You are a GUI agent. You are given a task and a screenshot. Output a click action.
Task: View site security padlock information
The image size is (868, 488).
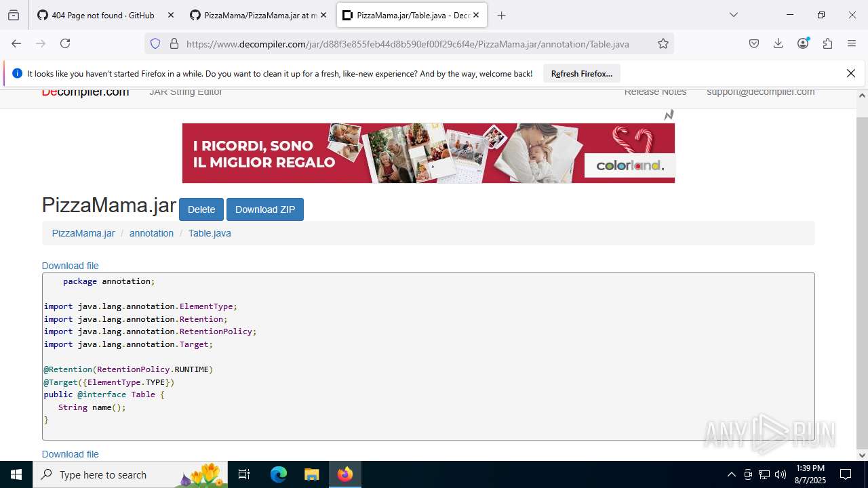174,43
